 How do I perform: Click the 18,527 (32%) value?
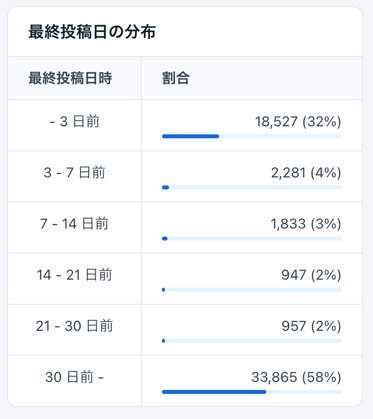click(298, 122)
